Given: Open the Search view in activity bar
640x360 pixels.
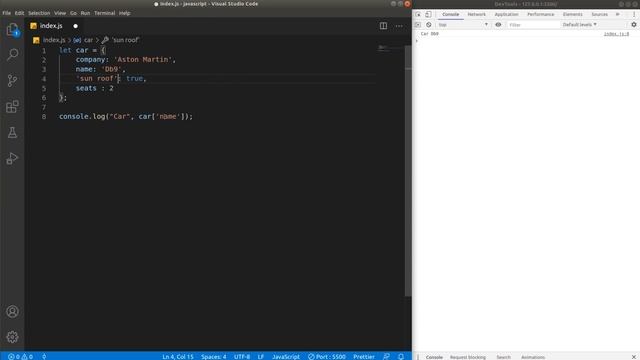Looking at the screenshot, I should 12,54.
